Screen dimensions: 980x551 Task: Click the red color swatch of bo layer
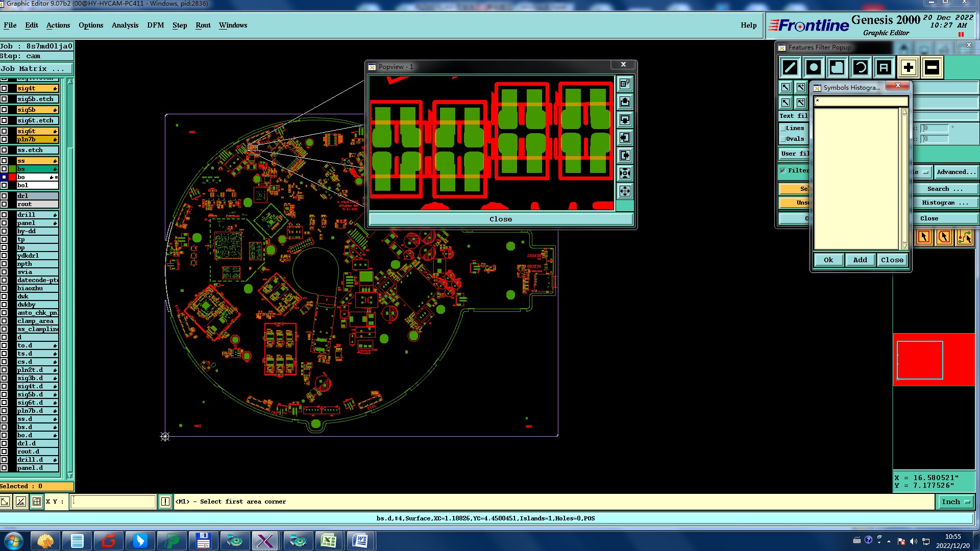[x=12, y=177]
